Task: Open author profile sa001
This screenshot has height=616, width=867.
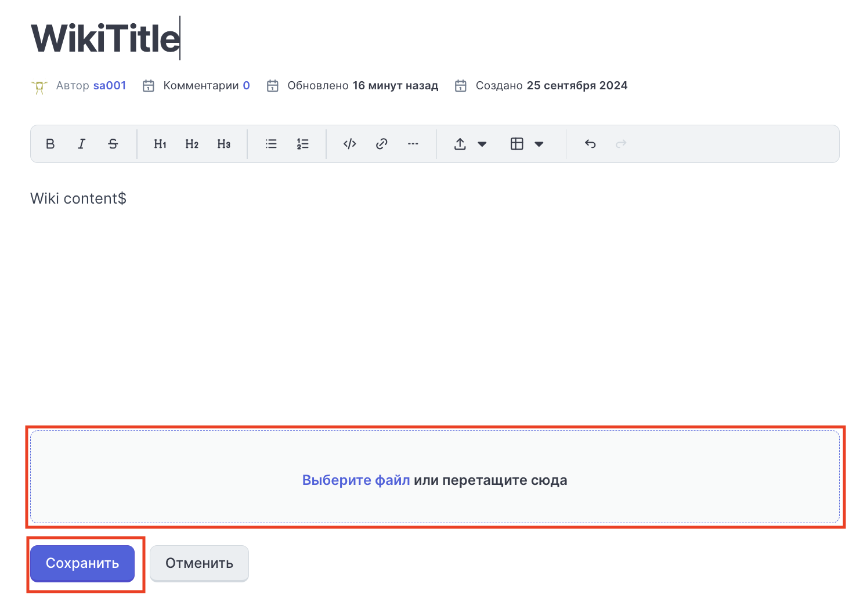Action: tap(110, 86)
